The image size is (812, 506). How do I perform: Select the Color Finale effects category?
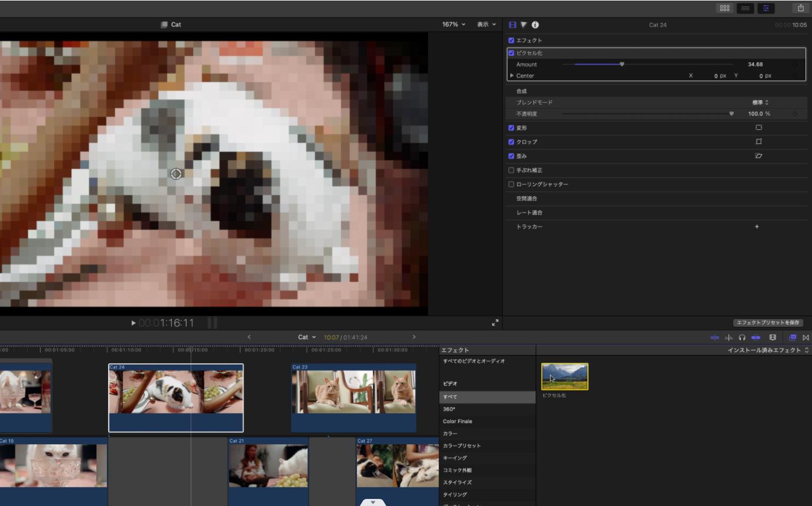click(x=457, y=421)
